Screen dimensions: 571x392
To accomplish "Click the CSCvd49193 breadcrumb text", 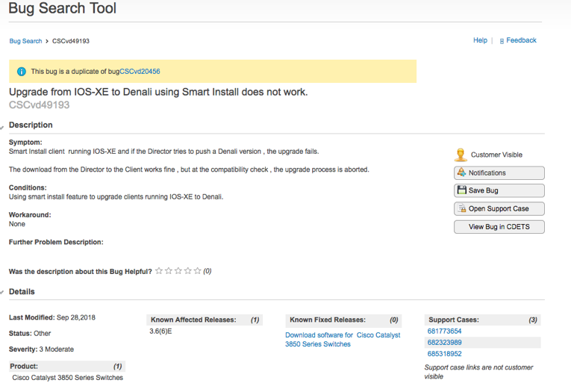I will (x=71, y=41).
